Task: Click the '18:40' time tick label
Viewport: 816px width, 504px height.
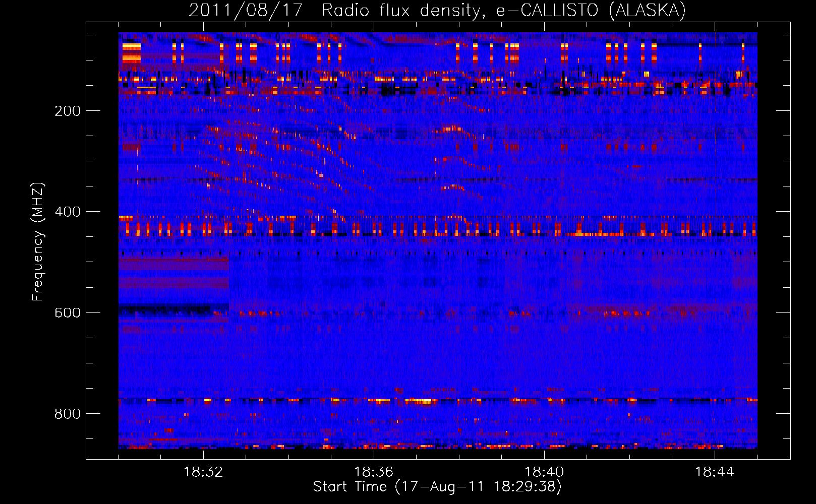Action: pos(544,472)
